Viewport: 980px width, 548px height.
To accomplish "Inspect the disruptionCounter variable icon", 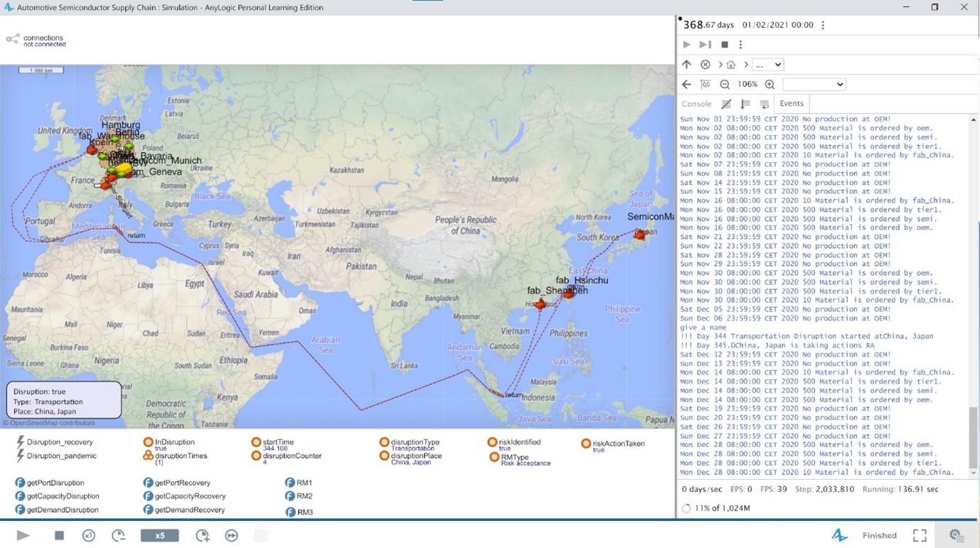I will pyautogui.click(x=256, y=456).
